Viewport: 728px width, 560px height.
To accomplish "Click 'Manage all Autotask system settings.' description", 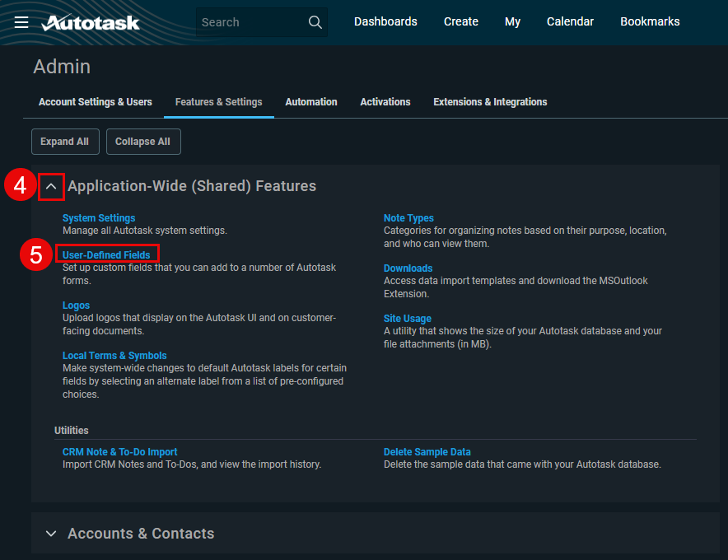I will pyautogui.click(x=145, y=231).
